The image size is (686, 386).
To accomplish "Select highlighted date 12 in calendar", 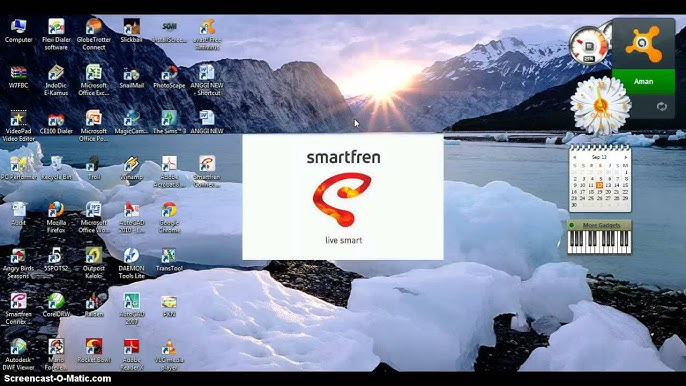I will (599, 185).
